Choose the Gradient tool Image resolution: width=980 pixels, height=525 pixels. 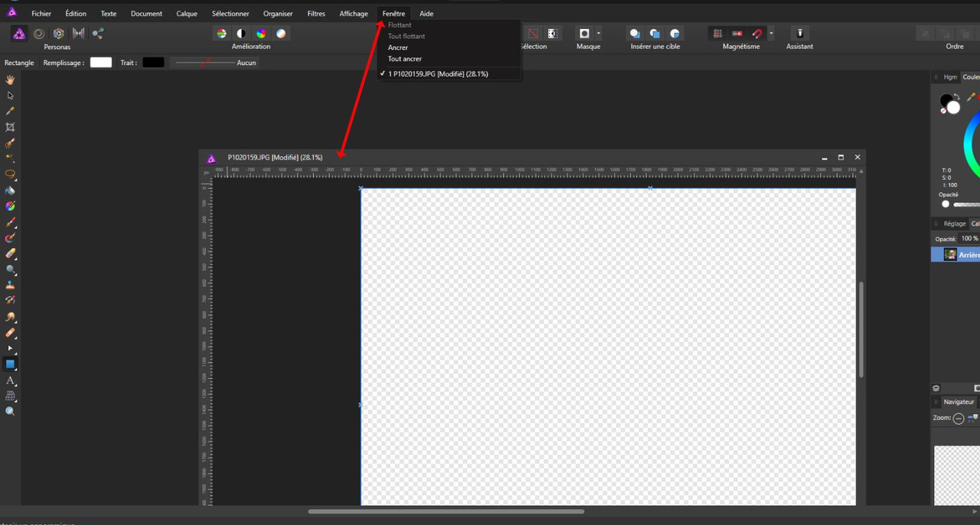pyautogui.click(x=11, y=206)
